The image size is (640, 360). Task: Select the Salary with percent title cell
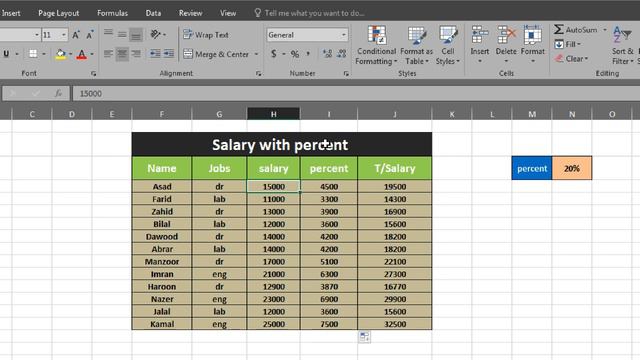(282, 144)
